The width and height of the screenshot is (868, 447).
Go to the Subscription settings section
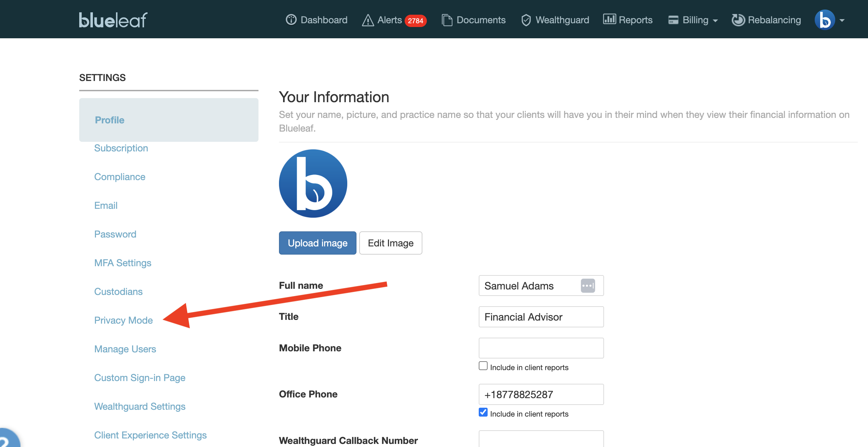tap(121, 148)
